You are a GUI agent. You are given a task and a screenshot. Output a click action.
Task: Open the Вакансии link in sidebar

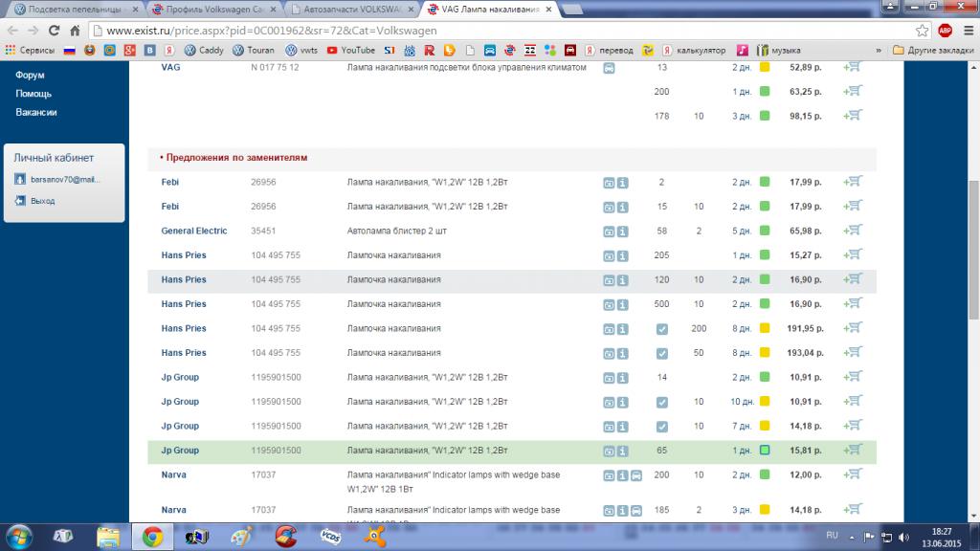(x=36, y=112)
